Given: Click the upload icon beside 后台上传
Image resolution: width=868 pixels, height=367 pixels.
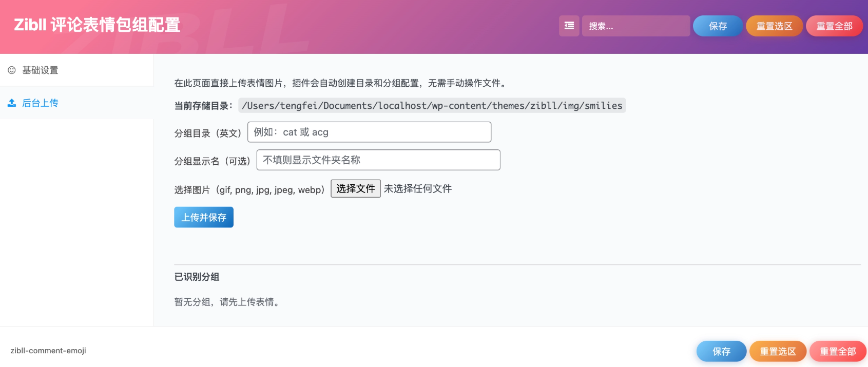Looking at the screenshot, I should tap(12, 103).
